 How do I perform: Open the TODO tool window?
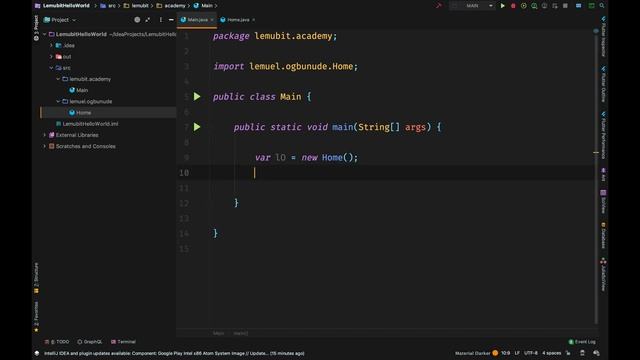click(x=57, y=342)
